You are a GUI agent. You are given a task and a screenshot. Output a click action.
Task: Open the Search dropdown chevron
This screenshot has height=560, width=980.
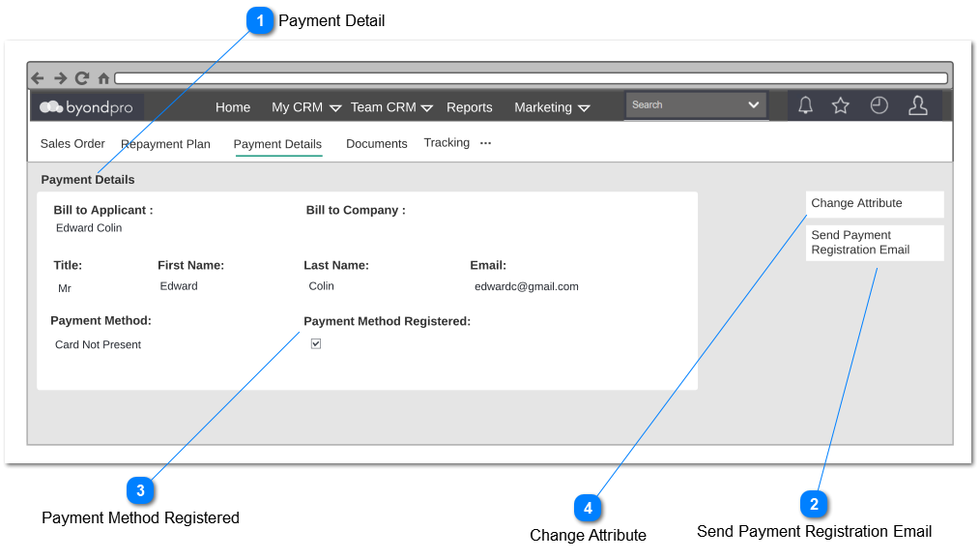click(754, 104)
